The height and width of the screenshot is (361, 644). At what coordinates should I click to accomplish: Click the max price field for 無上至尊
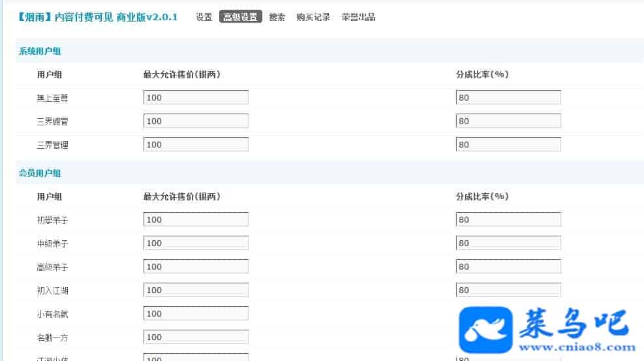(x=196, y=98)
